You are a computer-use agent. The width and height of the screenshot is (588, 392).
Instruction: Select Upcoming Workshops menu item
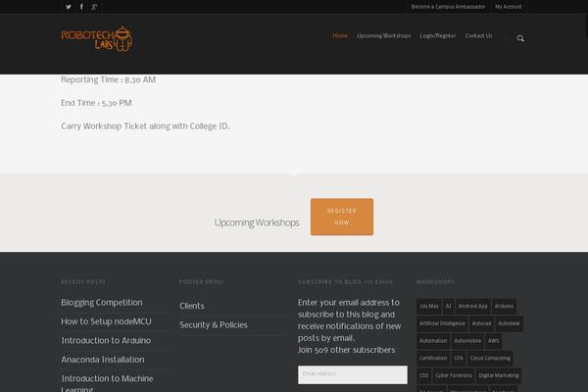point(383,36)
